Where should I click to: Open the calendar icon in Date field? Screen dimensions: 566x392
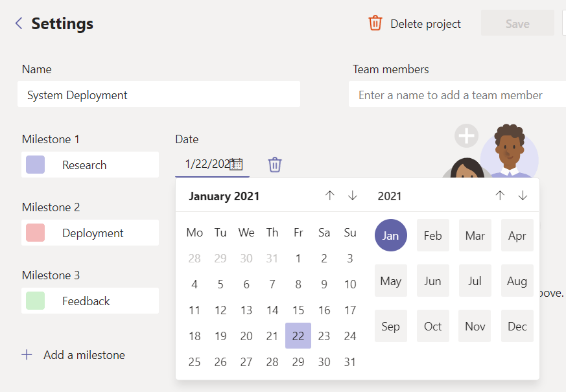click(237, 164)
